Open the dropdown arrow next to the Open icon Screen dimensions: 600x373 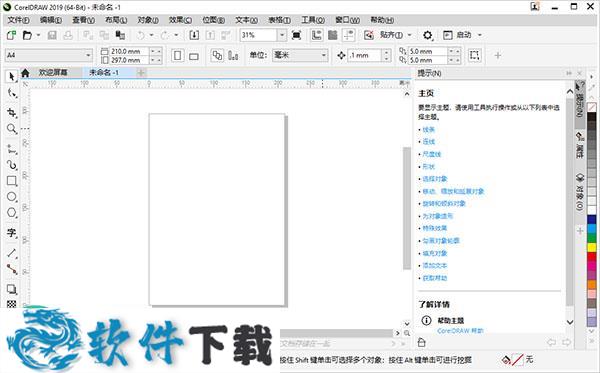[x=38, y=35]
